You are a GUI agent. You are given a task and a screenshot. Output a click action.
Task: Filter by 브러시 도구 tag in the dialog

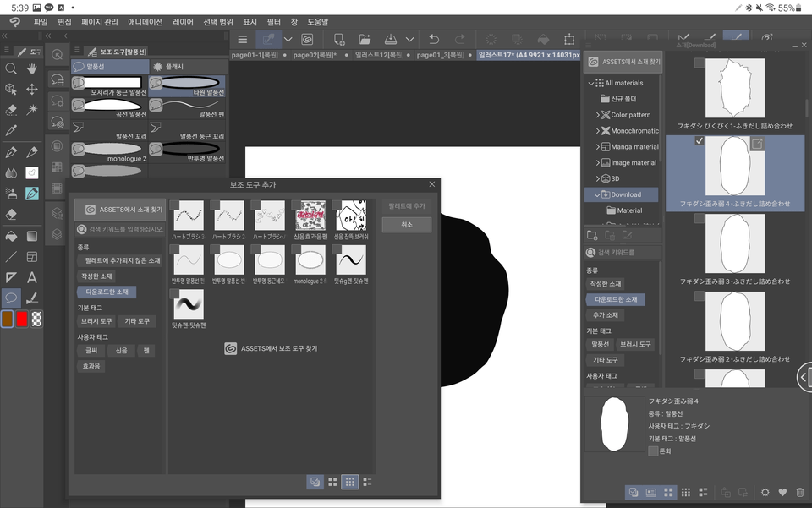[96, 321]
